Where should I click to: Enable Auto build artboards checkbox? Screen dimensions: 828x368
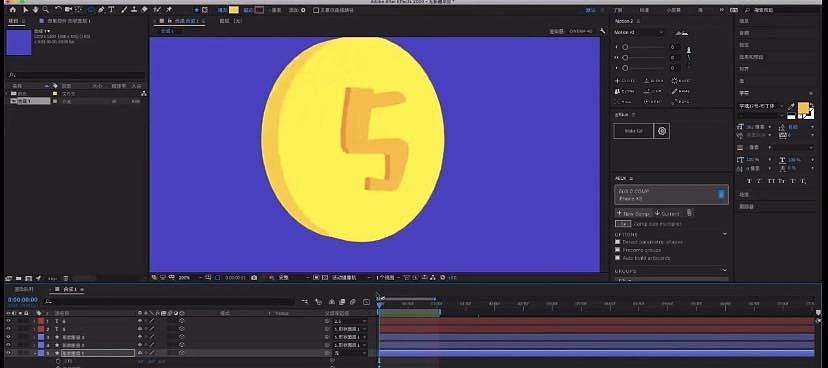[618, 258]
